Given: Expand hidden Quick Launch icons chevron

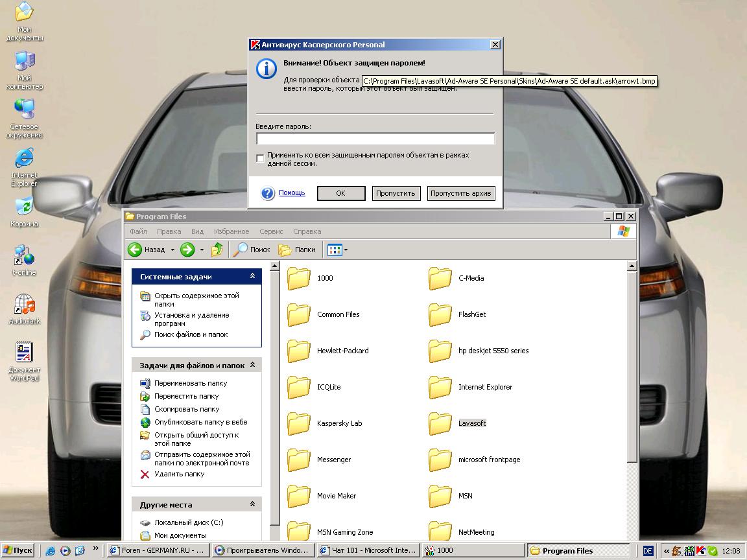Looking at the screenshot, I should pos(96,548).
